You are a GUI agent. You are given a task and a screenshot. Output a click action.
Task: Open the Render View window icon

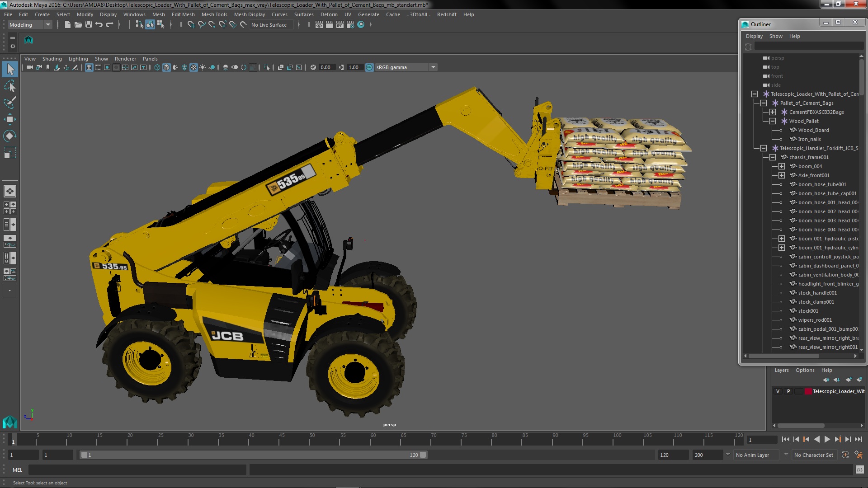[x=319, y=25]
